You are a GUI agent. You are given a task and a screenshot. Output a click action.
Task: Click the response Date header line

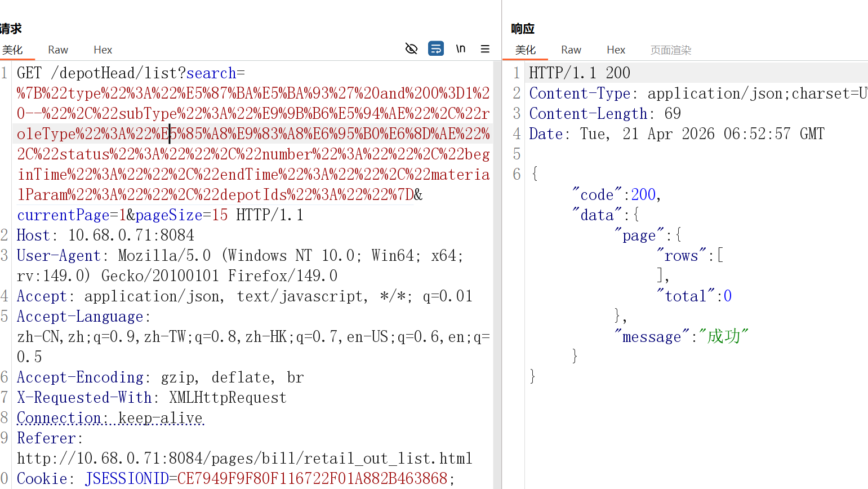click(x=676, y=134)
